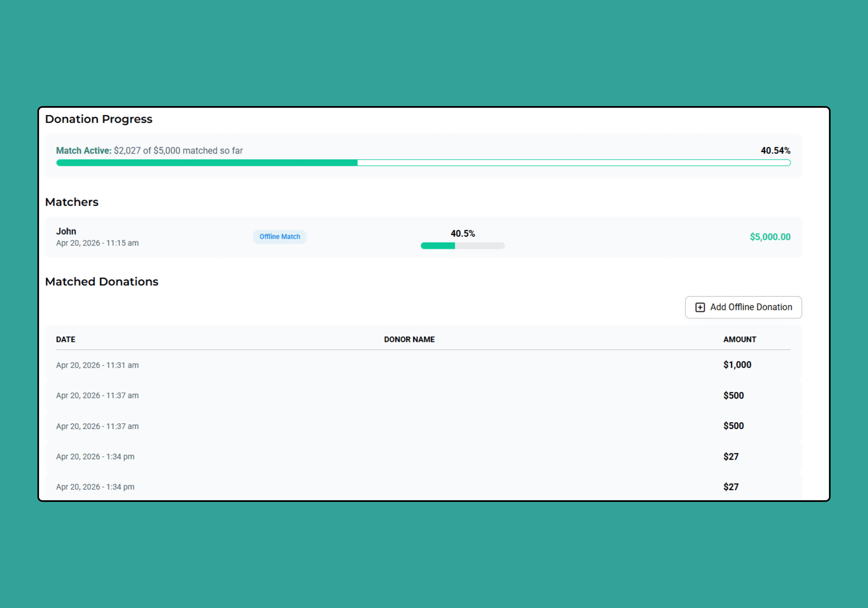Viewport: 868px width, 608px height.
Task: Click the Offline Match badge
Action: 279,237
